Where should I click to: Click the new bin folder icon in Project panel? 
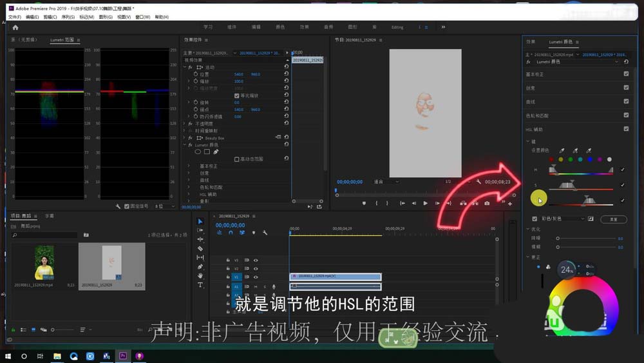[86, 235]
